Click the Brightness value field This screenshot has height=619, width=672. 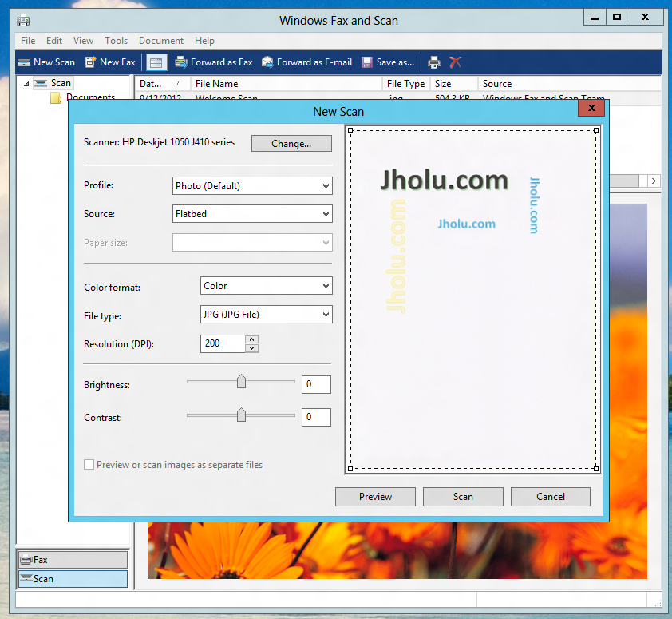316,384
